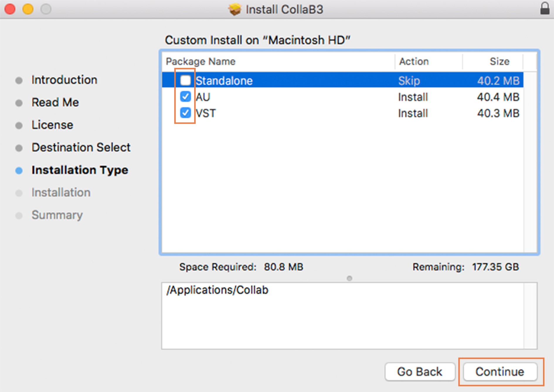Click the /Applications/Collab description text area
Screen dimensions: 554x392
(342, 315)
